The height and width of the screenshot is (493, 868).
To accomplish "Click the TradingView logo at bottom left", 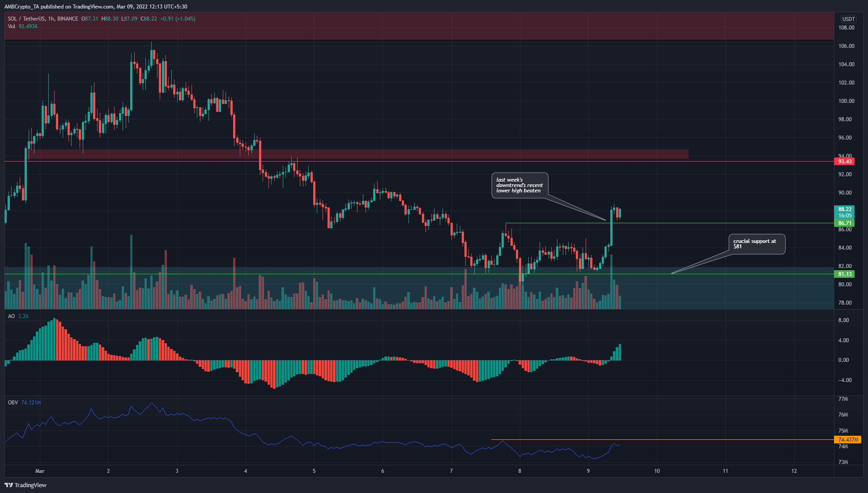I will [26, 485].
